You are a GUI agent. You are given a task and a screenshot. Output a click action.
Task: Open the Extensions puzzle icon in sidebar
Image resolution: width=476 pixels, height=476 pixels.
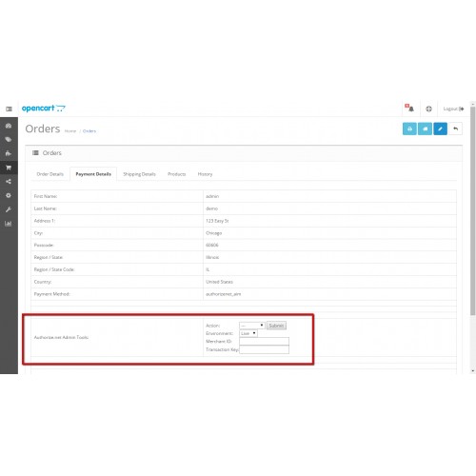[x=9, y=153]
